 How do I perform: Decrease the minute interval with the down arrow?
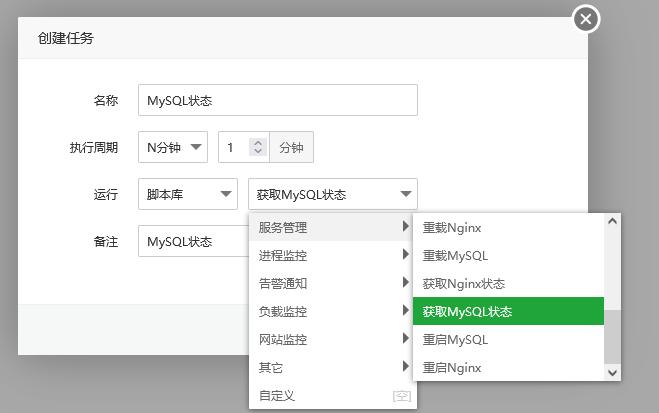click(x=258, y=153)
